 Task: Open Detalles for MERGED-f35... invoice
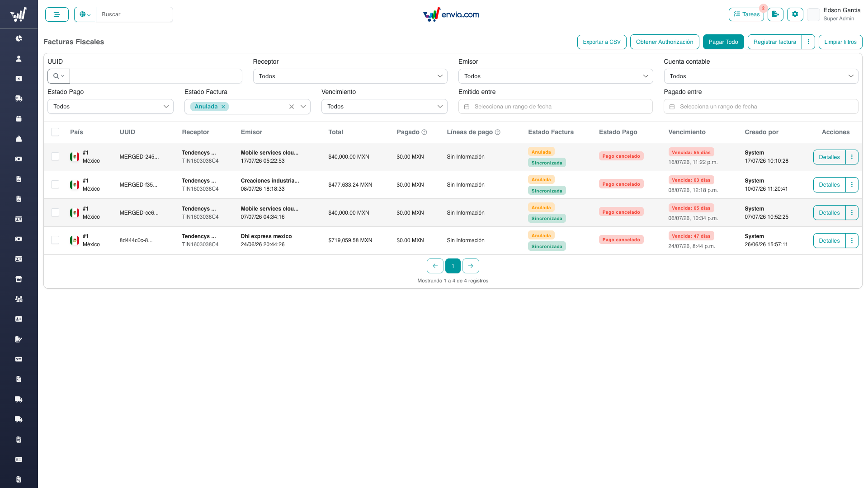click(829, 185)
